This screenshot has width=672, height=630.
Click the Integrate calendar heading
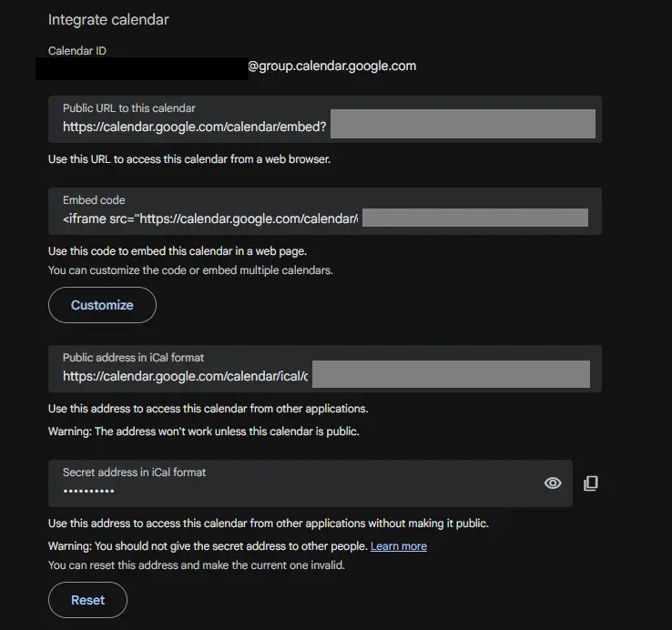tap(108, 20)
